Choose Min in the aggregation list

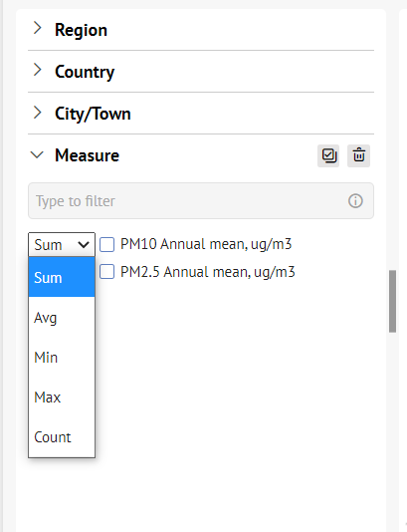point(62,358)
